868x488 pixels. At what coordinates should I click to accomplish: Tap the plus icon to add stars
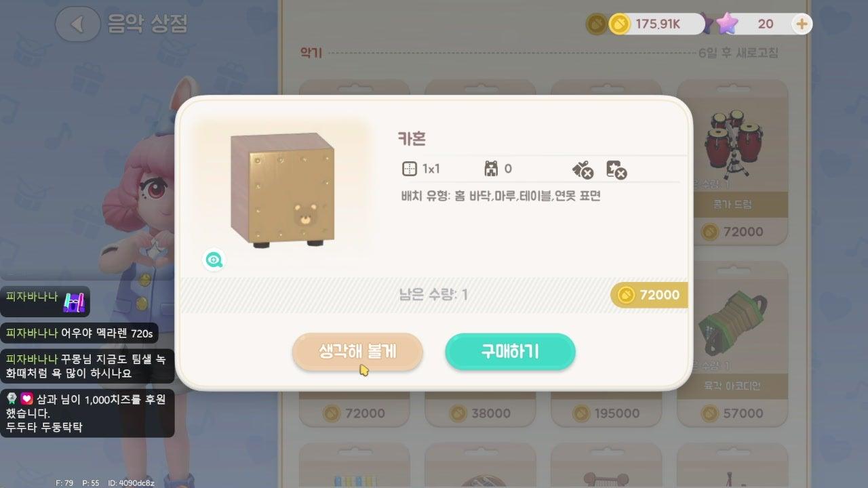pos(802,24)
